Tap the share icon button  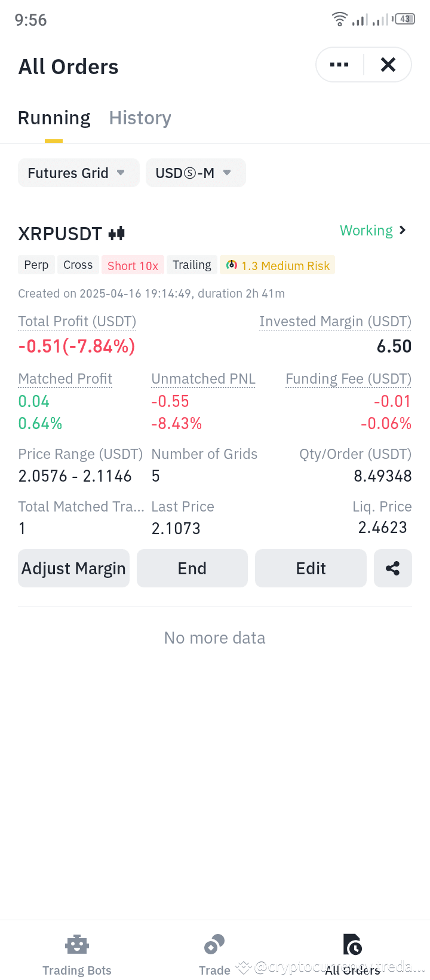pyautogui.click(x=393, y=568)
